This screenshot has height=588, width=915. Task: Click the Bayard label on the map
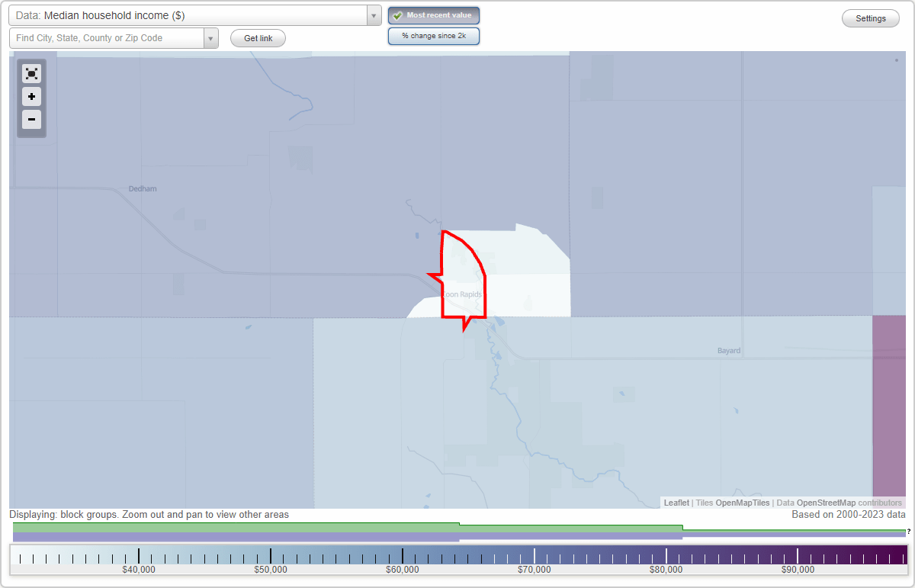point(729,350)
